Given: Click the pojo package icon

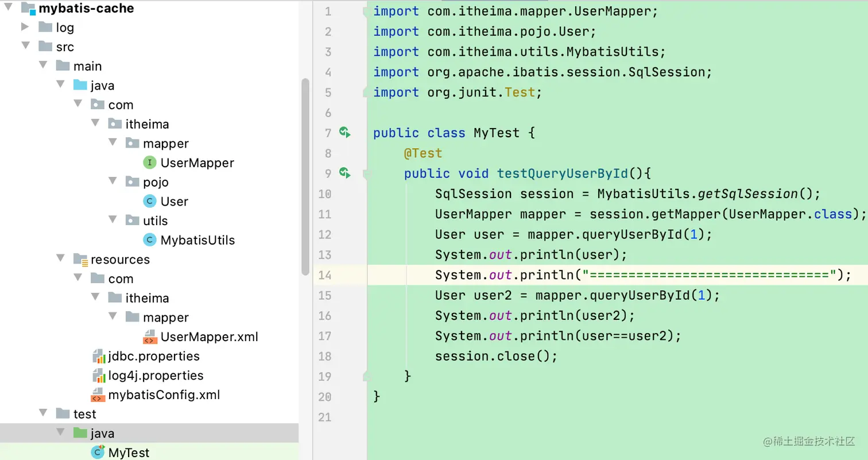Looking at the screenshot, I should coord(133,182).
